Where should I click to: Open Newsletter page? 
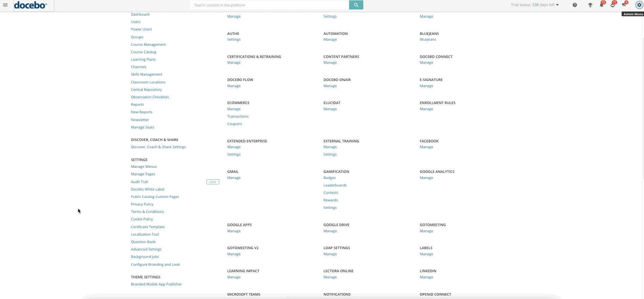point(140,120)
